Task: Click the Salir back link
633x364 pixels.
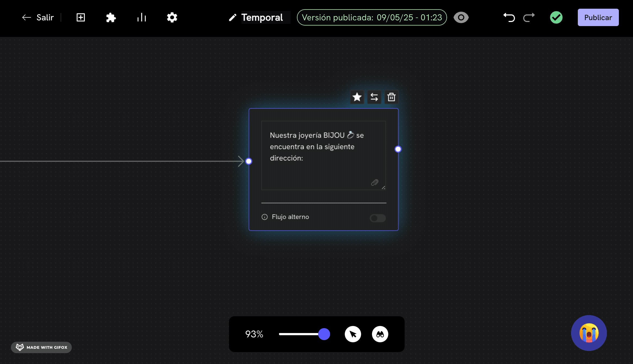Action: [x=38, y=18]
